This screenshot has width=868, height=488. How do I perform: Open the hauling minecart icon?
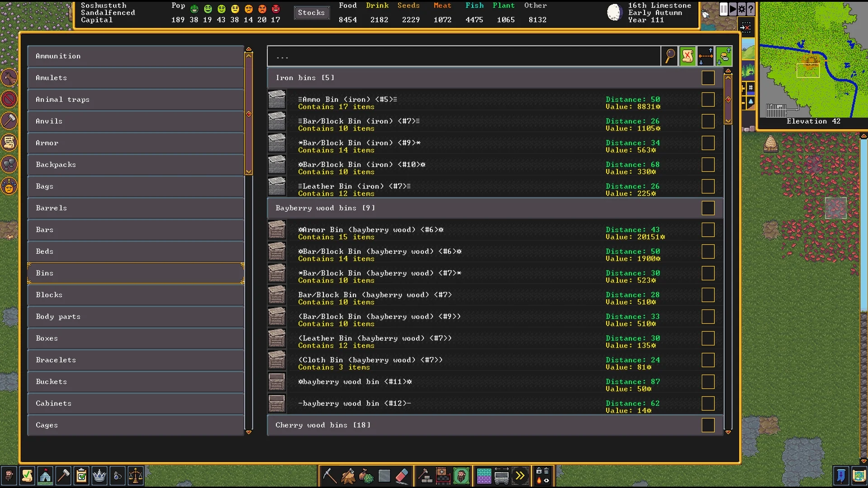(502, 476)
